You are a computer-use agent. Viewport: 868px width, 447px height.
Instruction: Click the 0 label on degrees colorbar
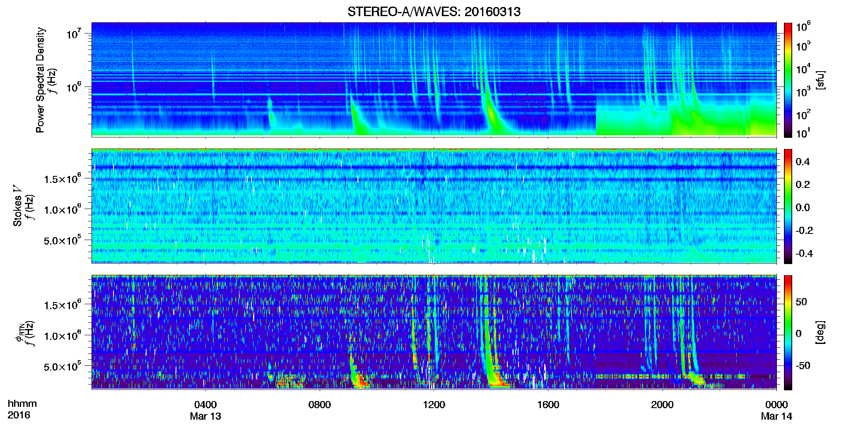coord(798,333)
